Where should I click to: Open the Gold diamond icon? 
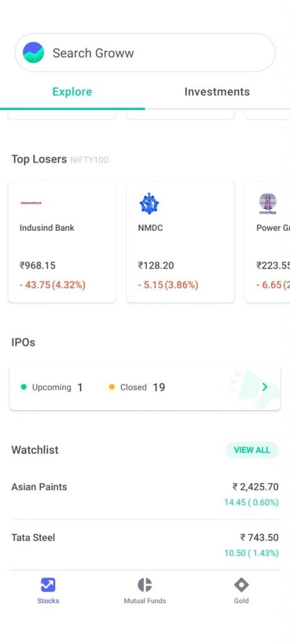point(241,585)
